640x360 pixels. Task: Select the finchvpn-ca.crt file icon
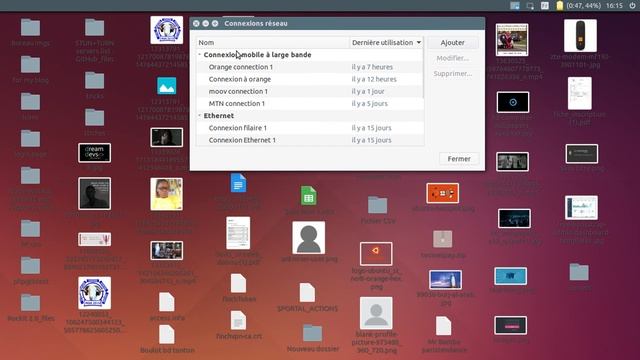pos(238,320)
